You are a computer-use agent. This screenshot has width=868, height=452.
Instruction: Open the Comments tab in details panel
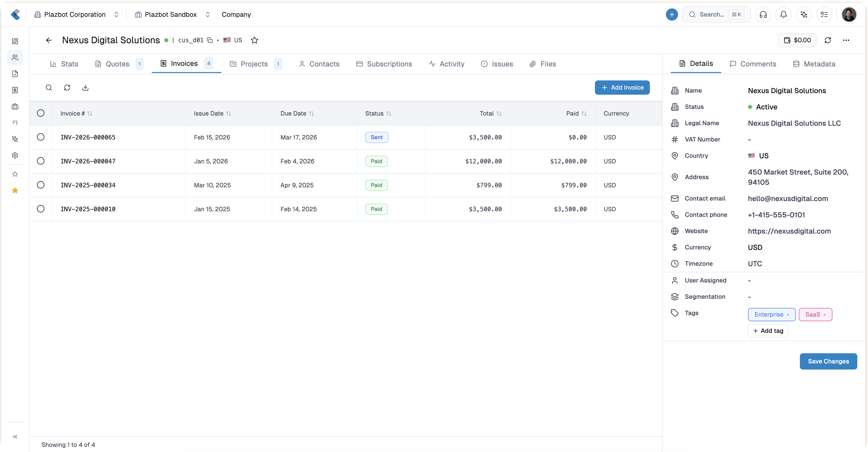(x=753, y=64)
